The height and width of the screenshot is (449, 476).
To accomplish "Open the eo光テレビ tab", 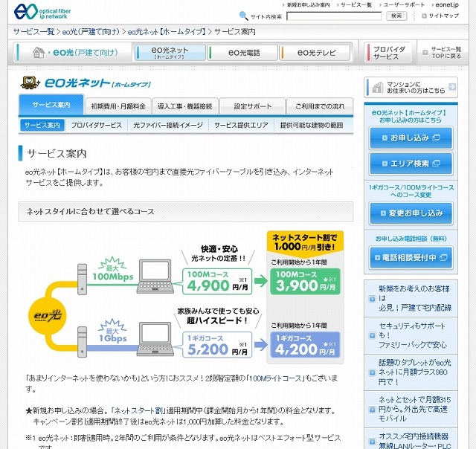I will 315,53.
